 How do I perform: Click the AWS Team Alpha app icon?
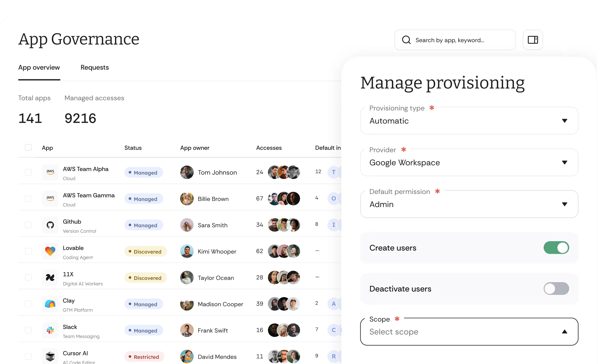[x=50, y=172]
